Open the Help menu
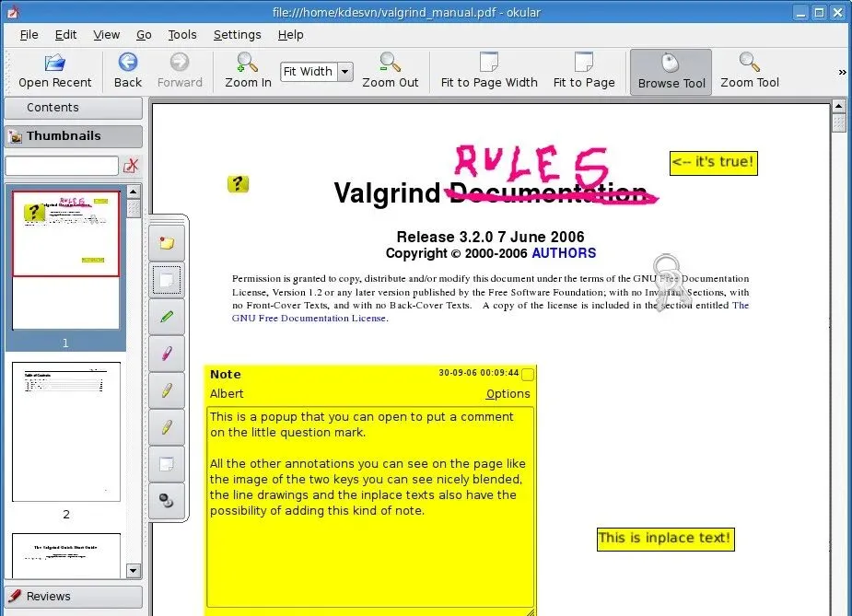 (x=291, y=35)
